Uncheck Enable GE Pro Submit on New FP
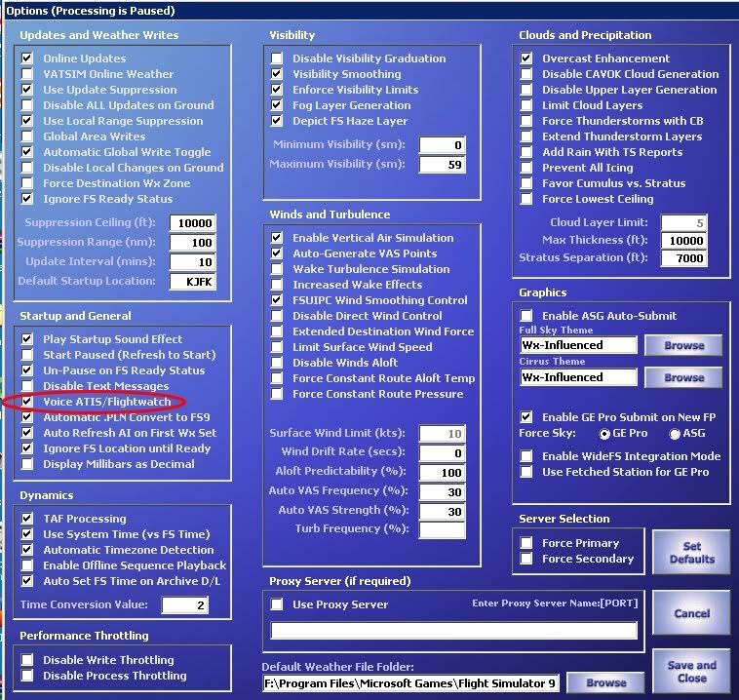739x700 pixels. pos(525,416)
